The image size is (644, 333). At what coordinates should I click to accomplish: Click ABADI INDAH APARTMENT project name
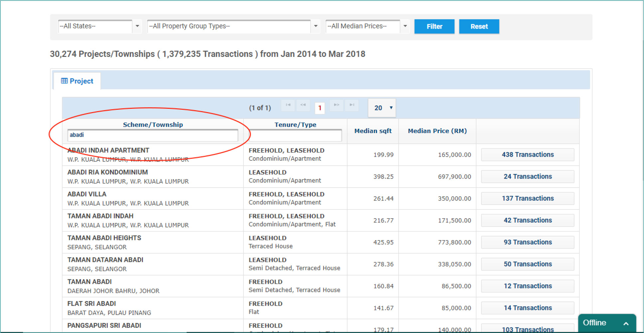pos(108,150)
